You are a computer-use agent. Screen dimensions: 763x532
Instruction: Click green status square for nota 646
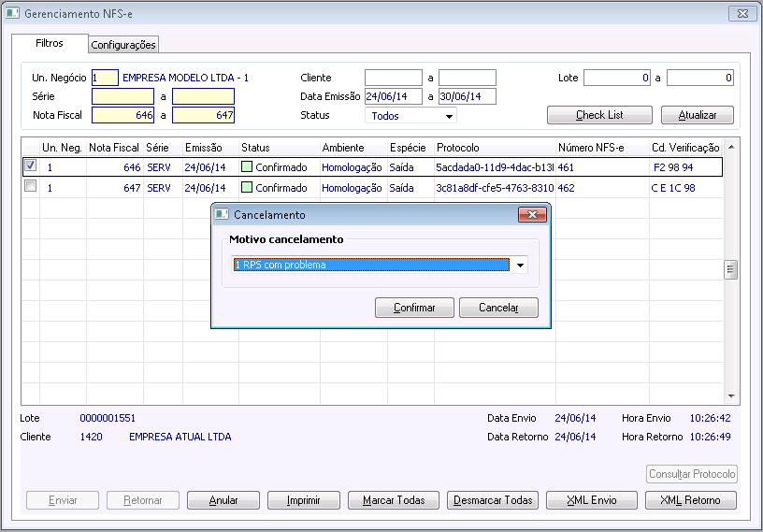pos(247,167)
